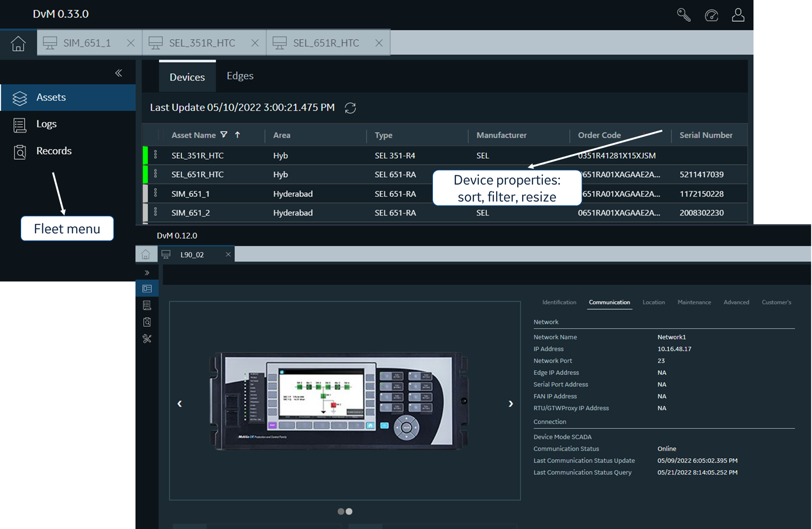Screen dimensions: 812x529
Task: Open row options for SEL_351R_HTC
Action: tap(155, 155)
